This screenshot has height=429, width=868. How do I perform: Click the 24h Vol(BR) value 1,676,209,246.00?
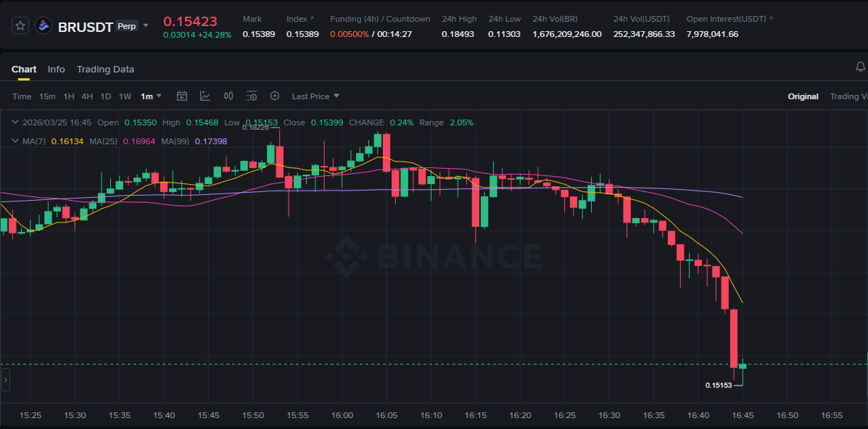coord(567,34)
